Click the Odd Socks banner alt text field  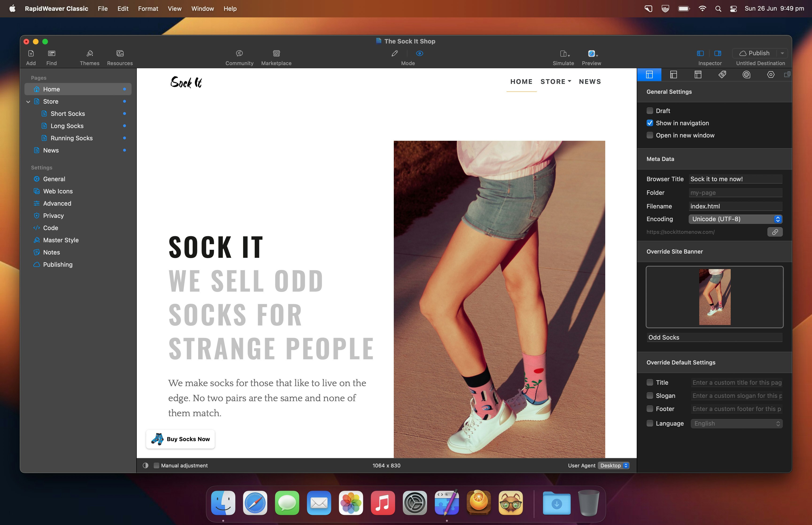click(714, 337)
